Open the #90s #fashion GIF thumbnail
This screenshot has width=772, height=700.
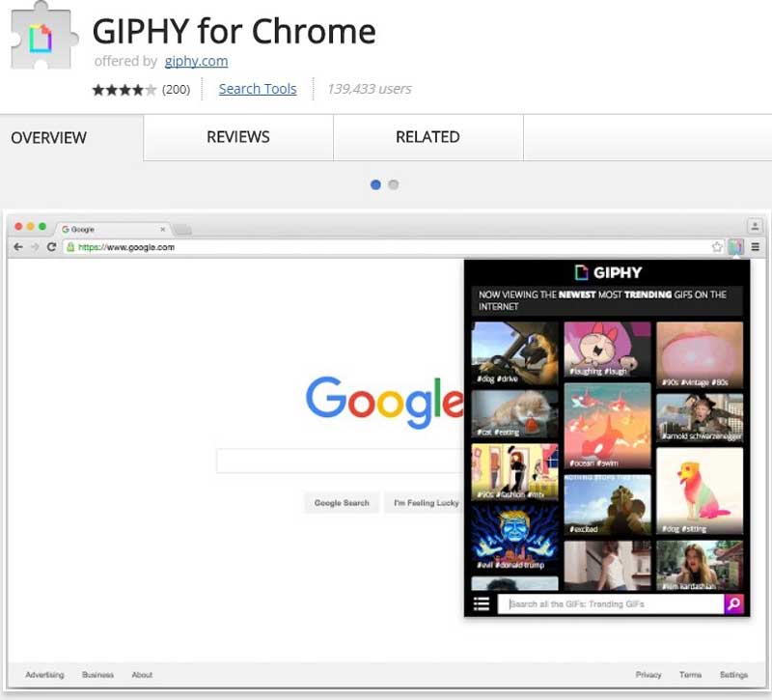pyautogui.click(x=514, y=472)
